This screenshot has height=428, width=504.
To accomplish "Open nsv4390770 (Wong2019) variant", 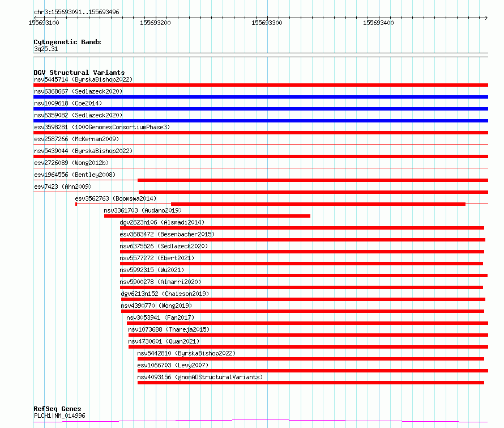I will point(156,306).
